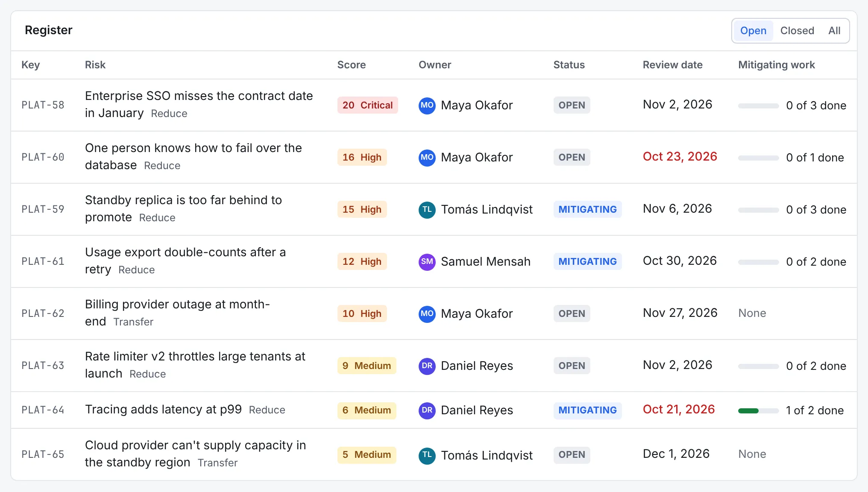Screen dimensions: 868x492
Task: Click the '5 Medium' score badge
Action: [367, 454]
